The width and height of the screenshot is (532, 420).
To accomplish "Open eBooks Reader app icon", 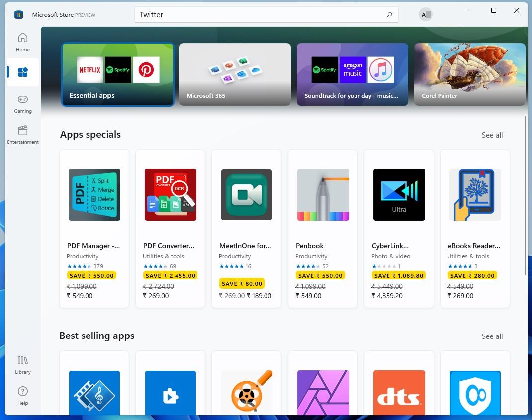I will 475,195.
